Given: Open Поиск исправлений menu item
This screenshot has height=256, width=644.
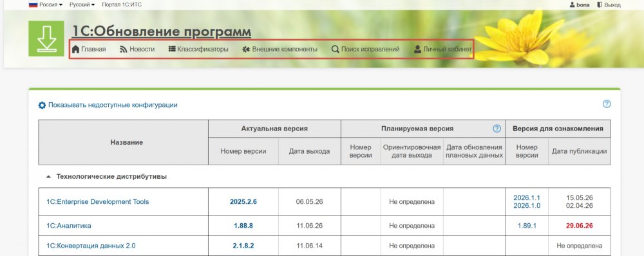Looking at the screenshot, I should pos(366,50).
